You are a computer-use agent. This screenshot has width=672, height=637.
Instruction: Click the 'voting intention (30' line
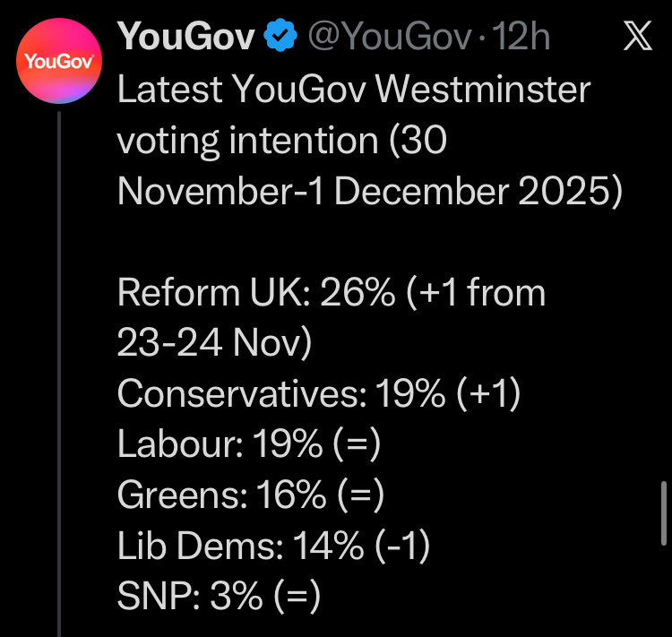282,142
